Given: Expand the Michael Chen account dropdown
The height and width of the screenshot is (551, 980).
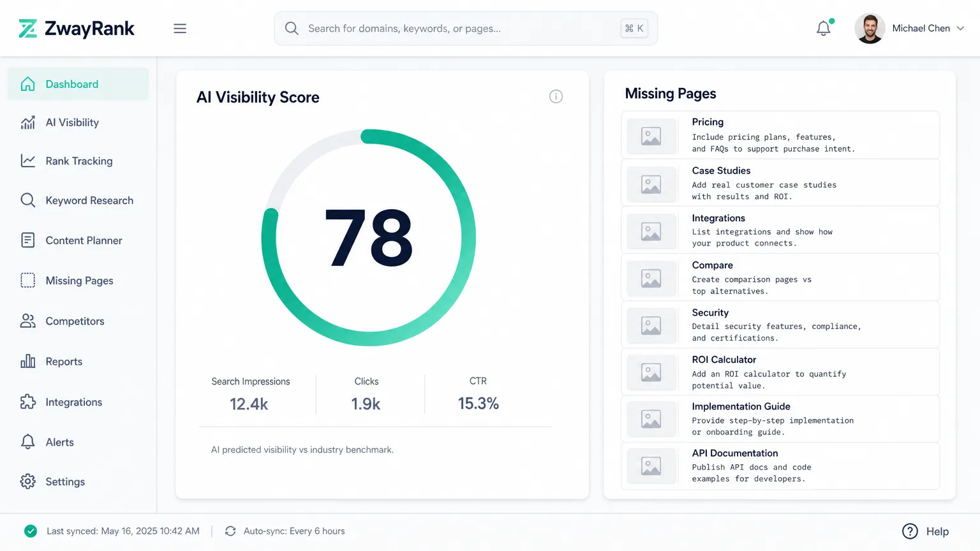Looking at the screenshot, I should 960,29.
